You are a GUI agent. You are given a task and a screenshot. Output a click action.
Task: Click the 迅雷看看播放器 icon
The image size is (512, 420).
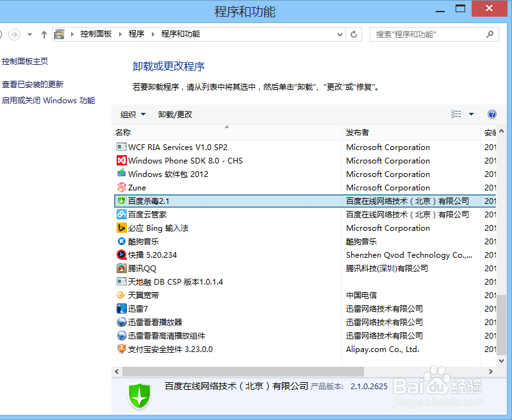122,322
